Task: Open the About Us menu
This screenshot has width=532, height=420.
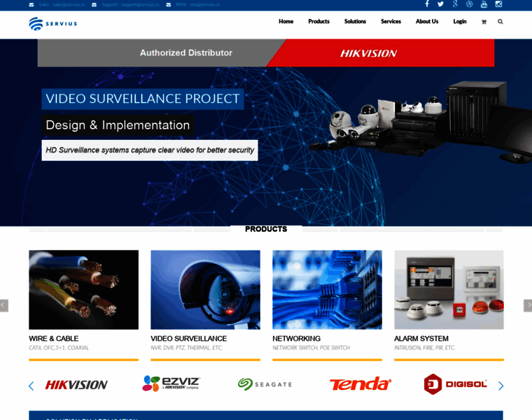Action: tap(427, 22)
